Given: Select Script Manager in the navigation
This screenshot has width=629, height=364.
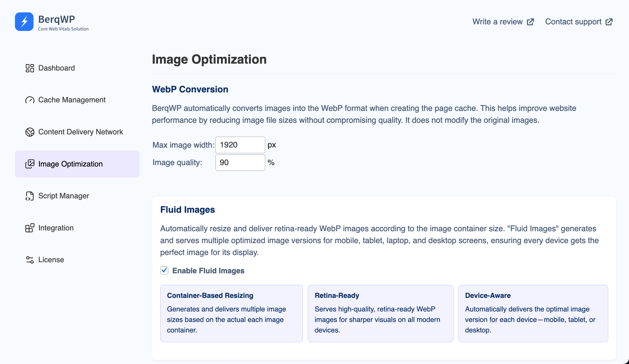Looking at the screenshot, I should 63,196.
